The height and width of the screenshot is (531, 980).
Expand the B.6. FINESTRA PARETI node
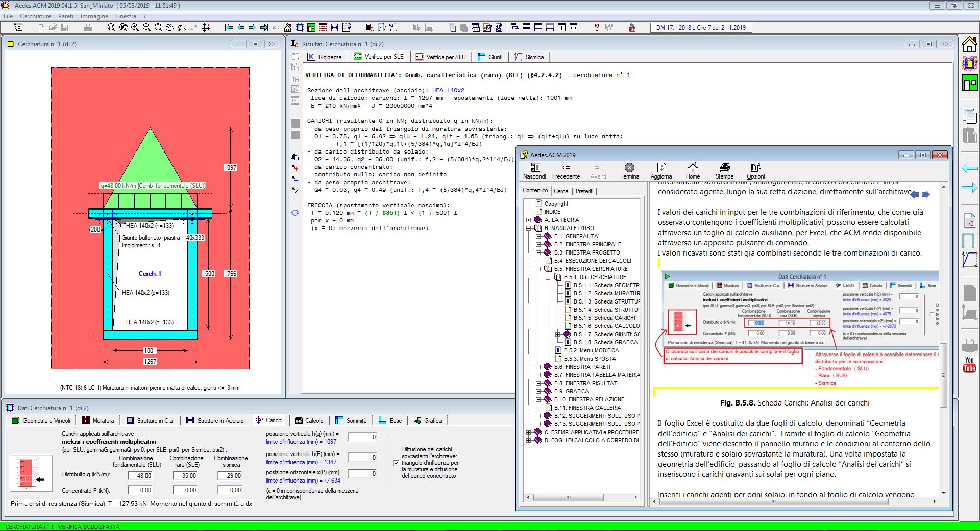538,367
